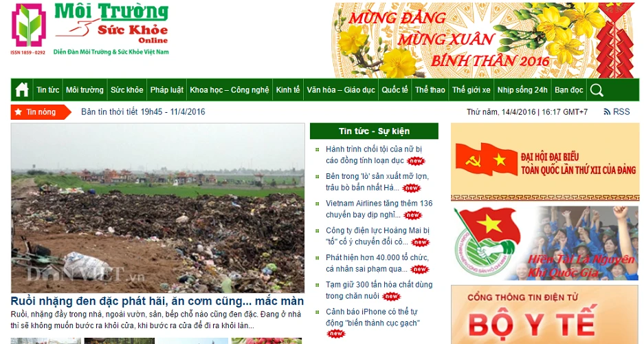
Task: Open the garbage dump featured photo
Action: coord(157,208)
